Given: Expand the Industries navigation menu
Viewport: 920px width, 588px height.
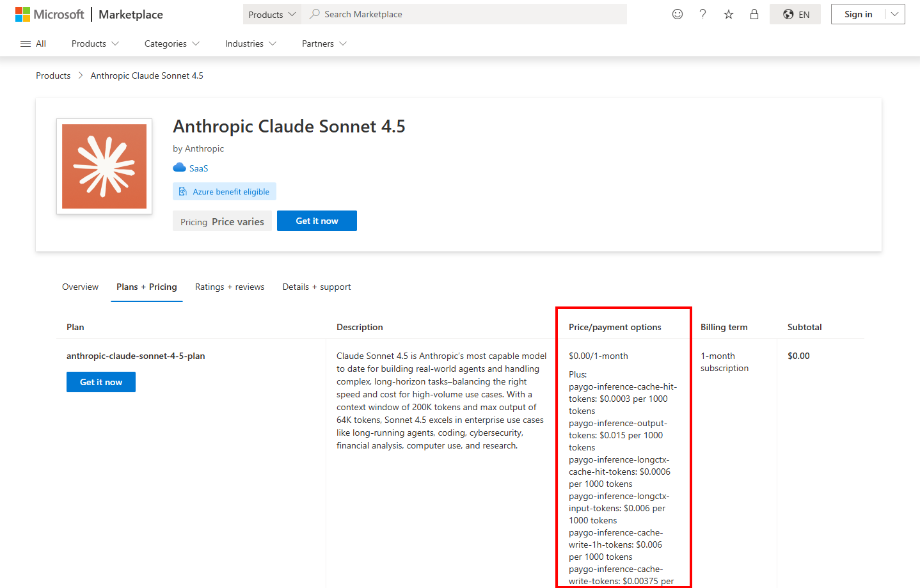Looking at the screenshot, I should [251, 44].
